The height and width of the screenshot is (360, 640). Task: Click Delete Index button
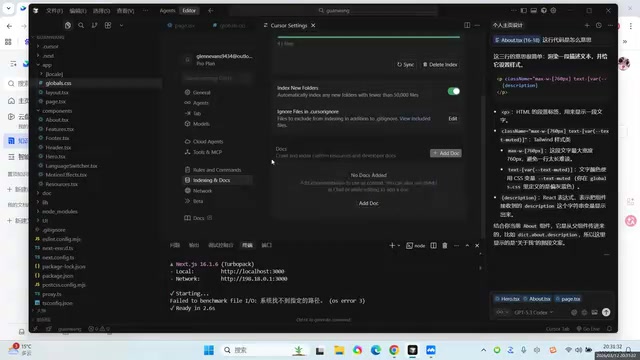click(x=440, y=64)
